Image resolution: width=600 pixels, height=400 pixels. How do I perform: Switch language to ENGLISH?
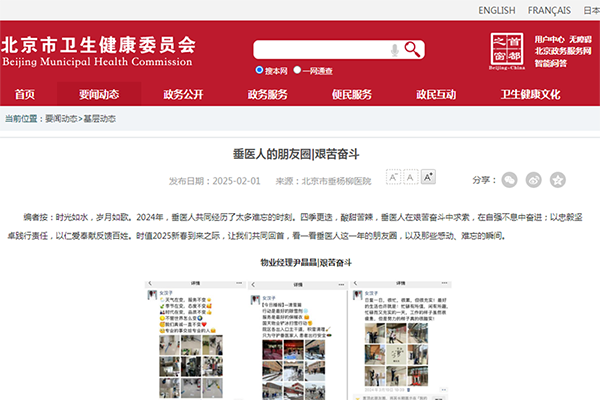coord(497,11)
